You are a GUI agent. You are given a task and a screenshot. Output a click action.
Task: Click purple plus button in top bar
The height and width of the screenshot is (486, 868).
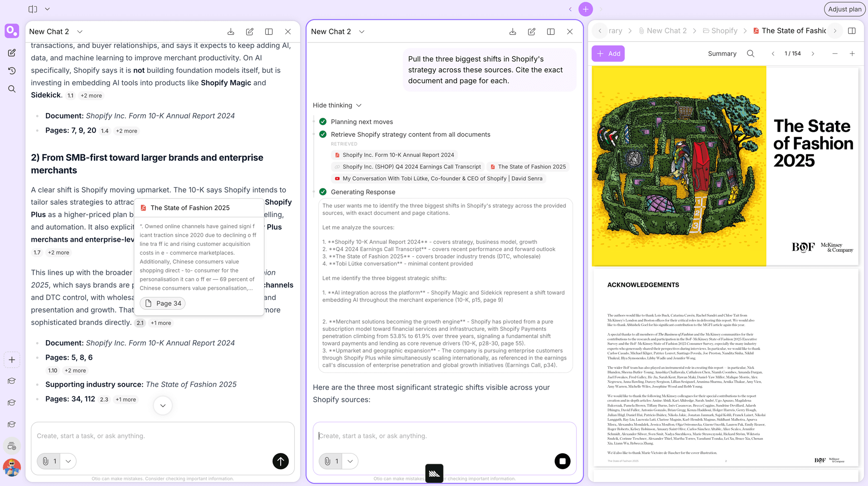pos(586,9)
